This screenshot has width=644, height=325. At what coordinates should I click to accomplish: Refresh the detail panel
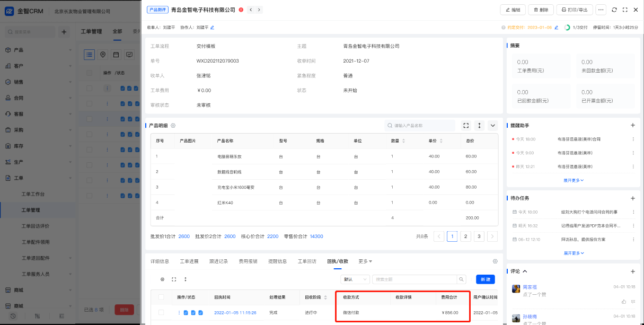(x=614, y=10)
